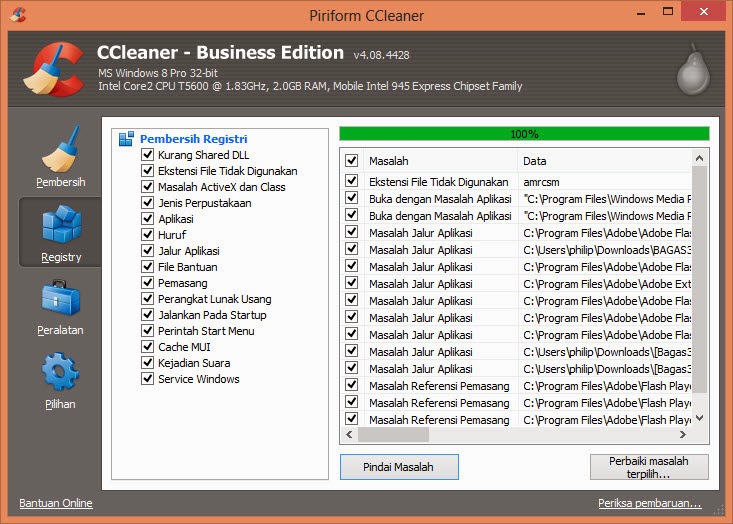The image size is (733, 524).
Task: Click Periksa pembaruan link
Action: click(650, 503)
